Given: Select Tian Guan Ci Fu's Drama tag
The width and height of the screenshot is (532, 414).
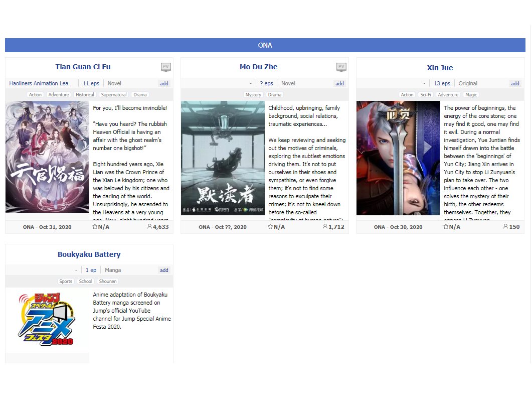Looking at the screenshot, I should tap(140, 95).
